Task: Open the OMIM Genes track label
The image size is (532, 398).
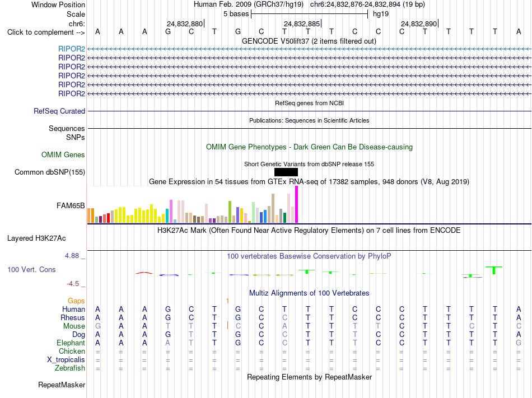Action: (x=63, y=154)
